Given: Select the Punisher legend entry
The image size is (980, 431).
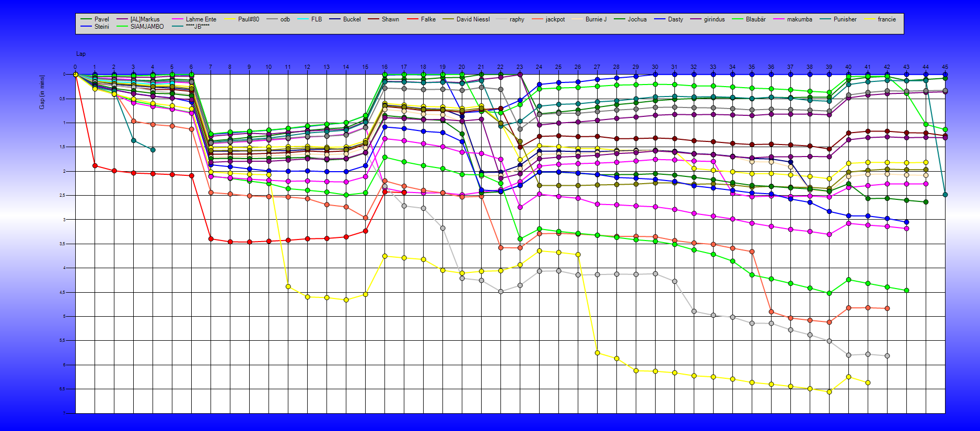Looking at the screenshot, I should [x=845, y=19].
